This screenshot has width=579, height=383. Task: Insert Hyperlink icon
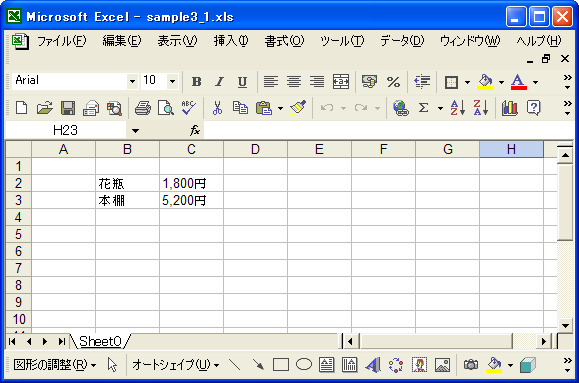[400, 108]
